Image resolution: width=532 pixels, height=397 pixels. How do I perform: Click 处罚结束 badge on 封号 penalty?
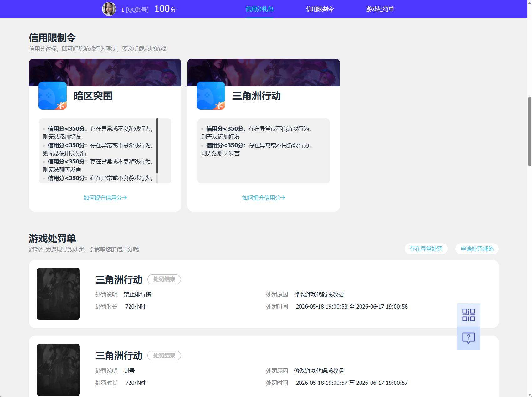pyautogui.click(x=164, y=355)
